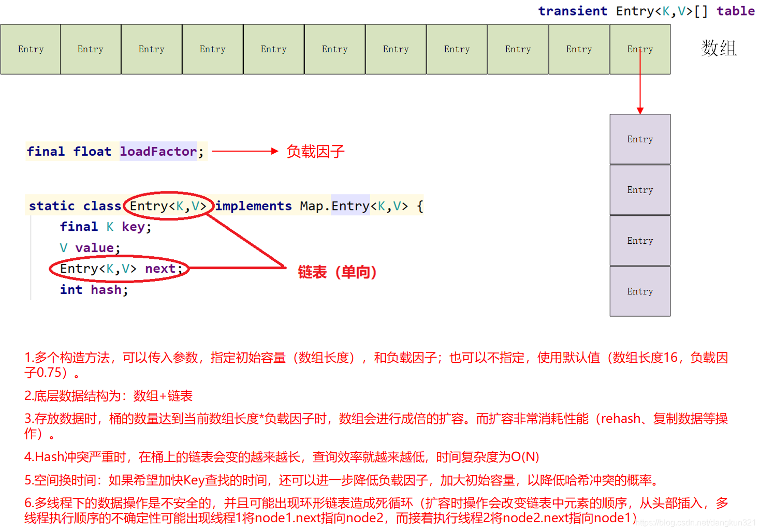Click the red '链表（单向）' label
Viewport: 760px width, 532px height.
(337, 272)
